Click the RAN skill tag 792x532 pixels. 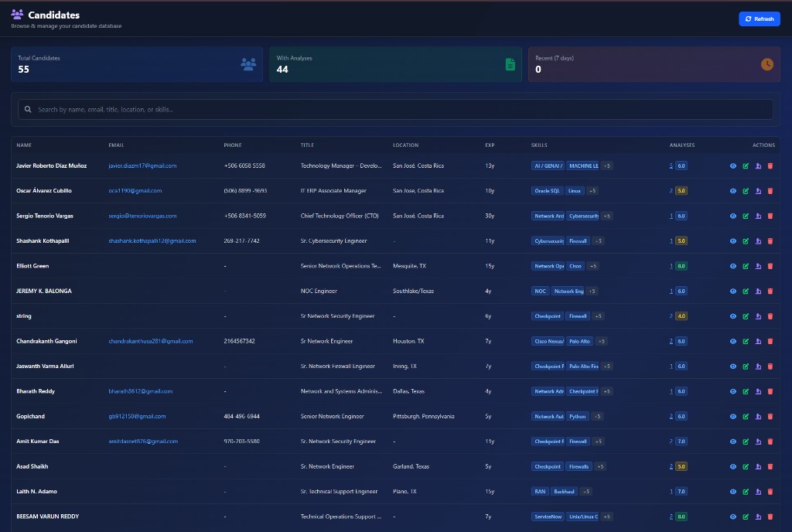(540, 492)
